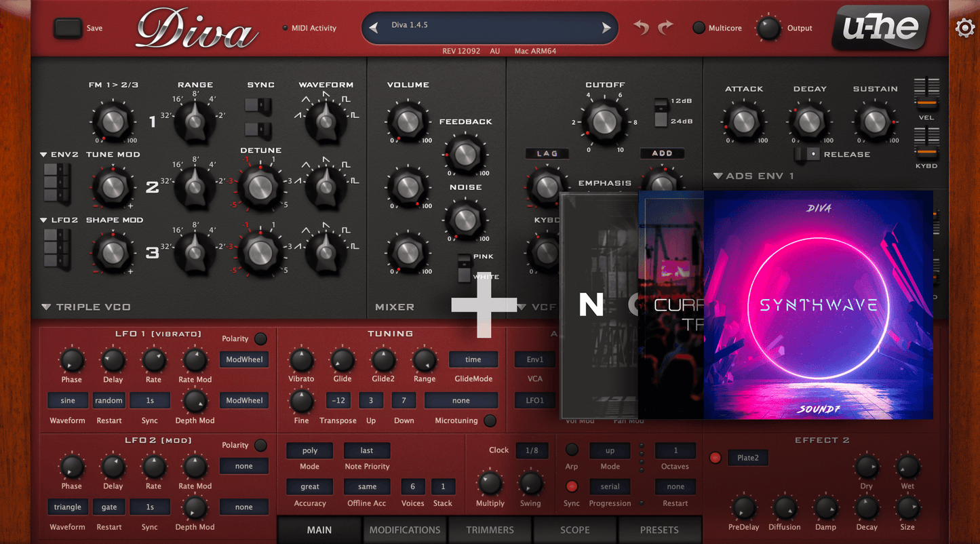The width and height of the screenshot is (980, 544).
Task: Click the VEL slider
Action: click(926, 94)
